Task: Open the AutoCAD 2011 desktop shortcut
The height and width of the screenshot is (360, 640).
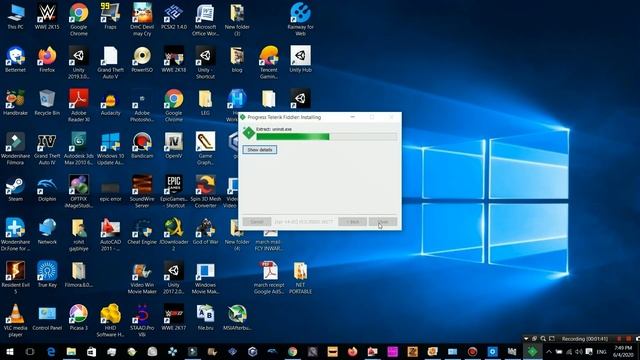Action: [x=110, y=234]
